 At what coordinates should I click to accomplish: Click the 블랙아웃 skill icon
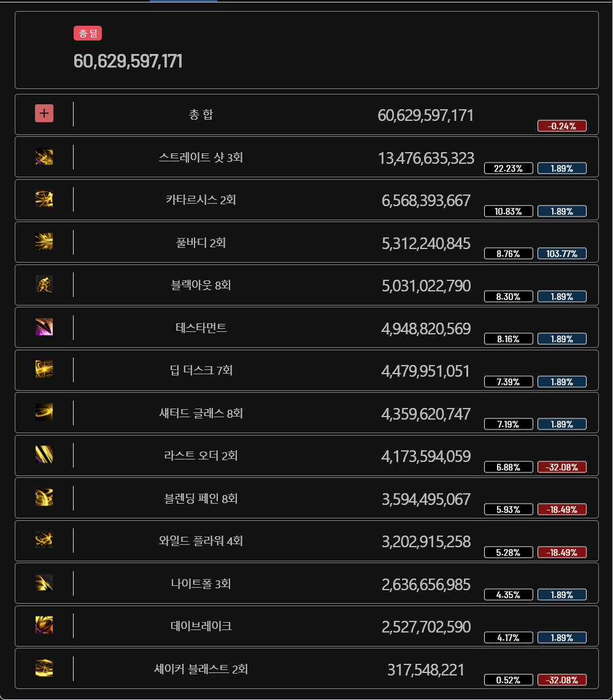point(44,285)
